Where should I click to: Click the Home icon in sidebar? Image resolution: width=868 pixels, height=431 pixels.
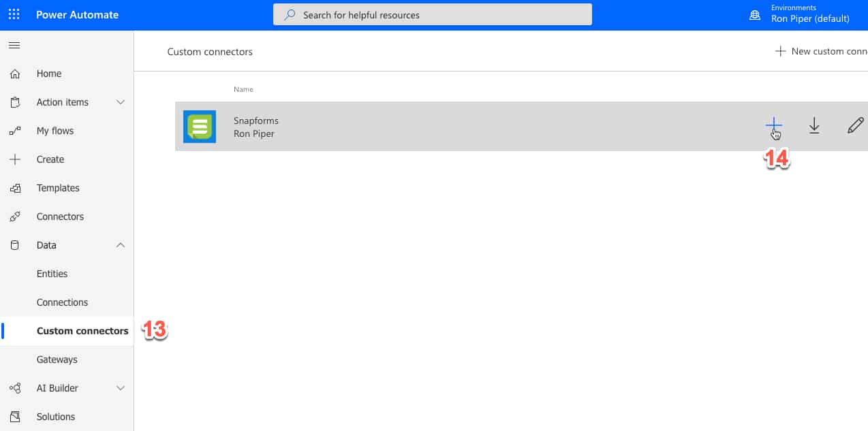15,74
